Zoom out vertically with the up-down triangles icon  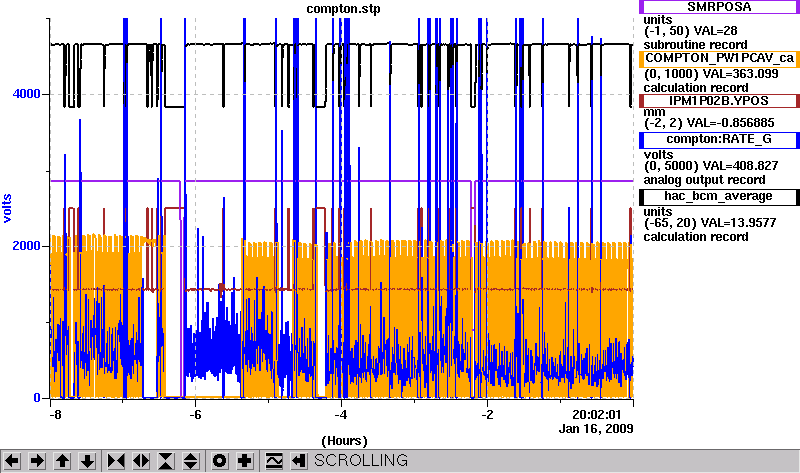[x=191, y=461]
